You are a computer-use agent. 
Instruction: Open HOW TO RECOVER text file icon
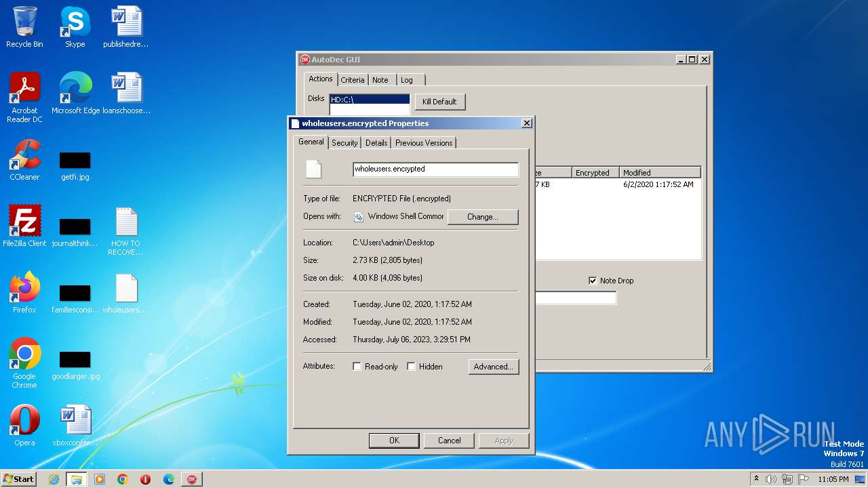pyautogui.click(x=126, y=232)
